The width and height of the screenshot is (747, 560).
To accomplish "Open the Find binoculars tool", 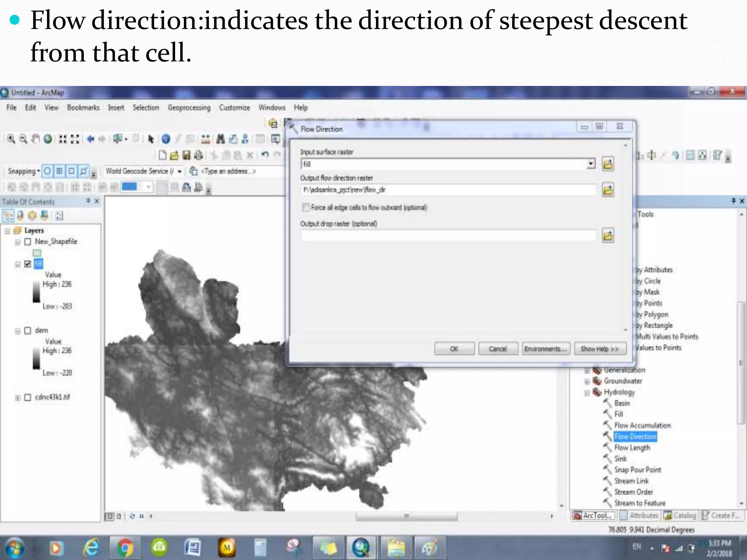I will 221,139.
